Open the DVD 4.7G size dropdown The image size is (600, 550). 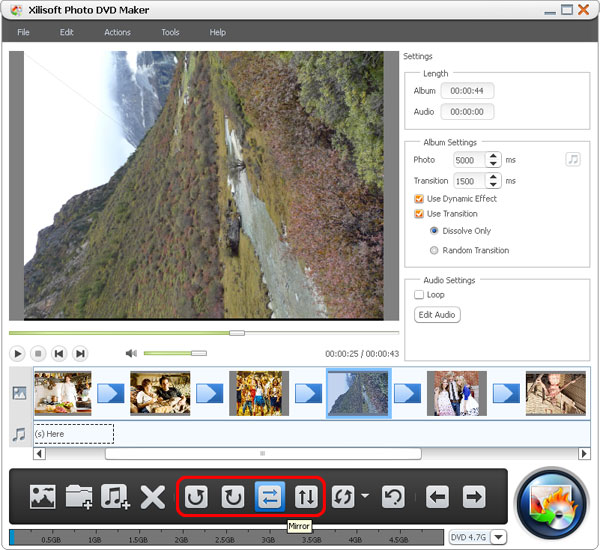(499, 537)
